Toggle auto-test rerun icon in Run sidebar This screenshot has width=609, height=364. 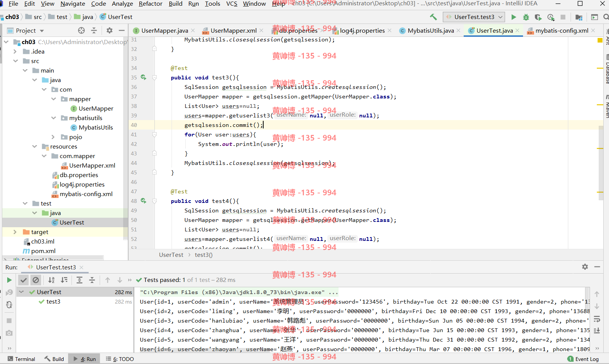click(x=9, y=305)
